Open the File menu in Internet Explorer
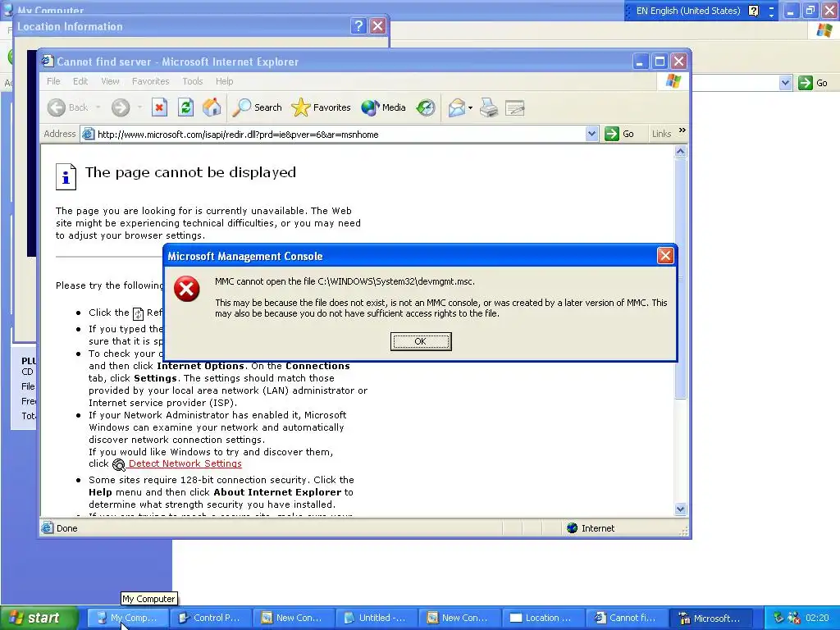Viewport: 840px width, 630px height. coord(53,81)
